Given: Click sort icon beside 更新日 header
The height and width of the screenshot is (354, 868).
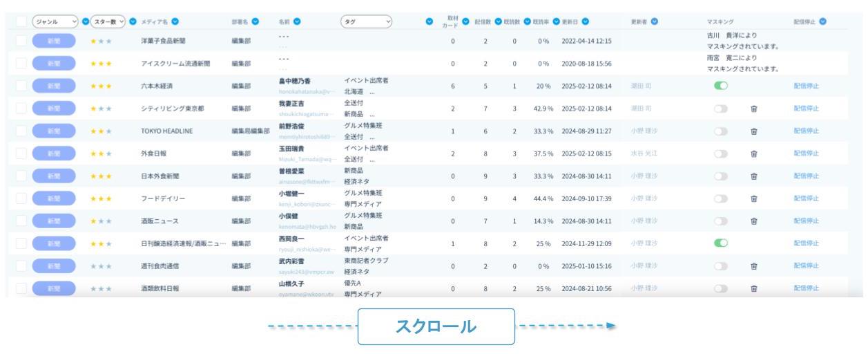Looking at the screenshot, I should tap(586, 21).
